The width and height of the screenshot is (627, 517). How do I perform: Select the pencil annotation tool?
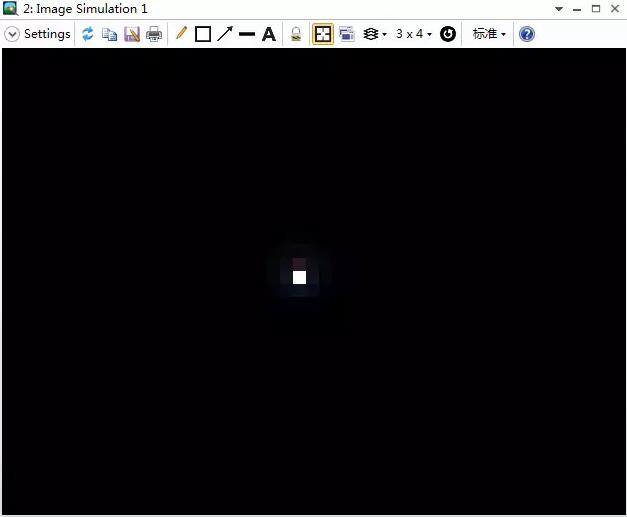pyautogui.click(x=181, y=34)
